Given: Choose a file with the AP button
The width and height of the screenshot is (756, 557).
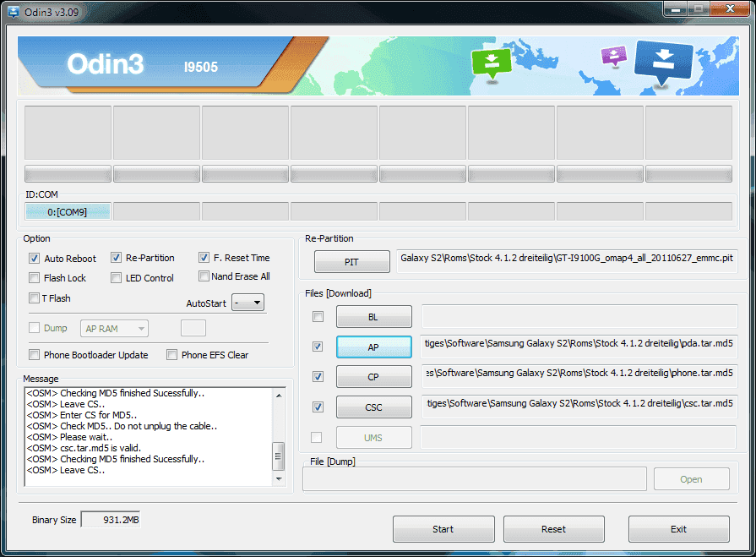Looking at the screenshot, I should pos(373,347).
